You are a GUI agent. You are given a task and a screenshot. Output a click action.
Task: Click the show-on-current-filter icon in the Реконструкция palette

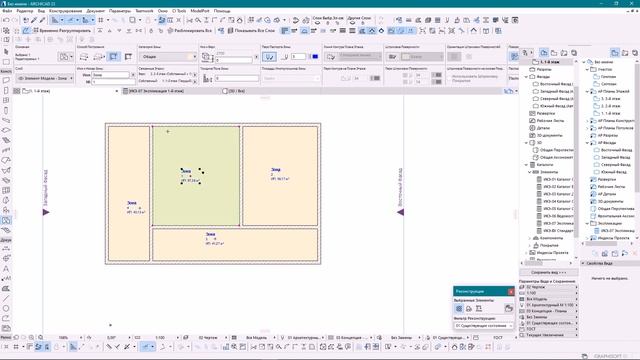pos(508,308)
